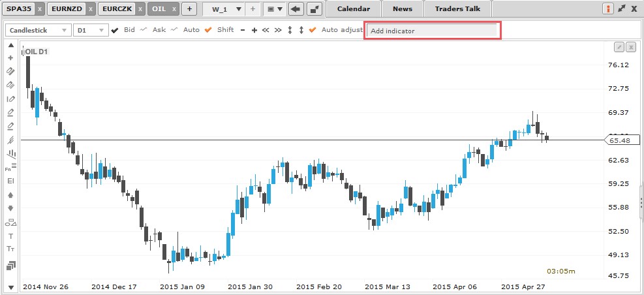644x295 pixels.
Task: Select the up arrow marker tool
Action: click(10, 194)
